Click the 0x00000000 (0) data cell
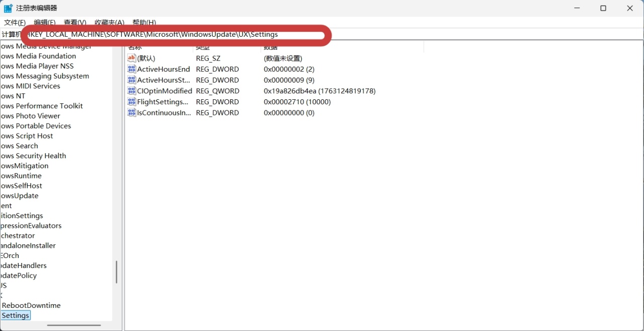This screenshot has height=331, width=644. 289,113
